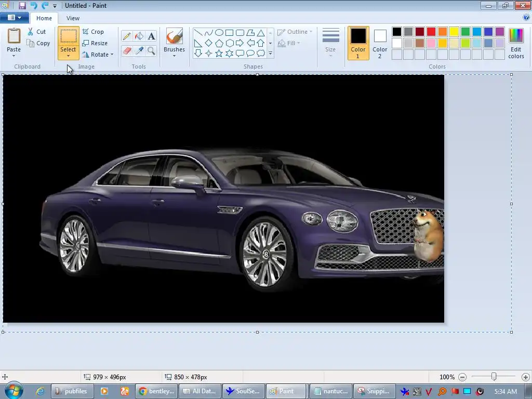Viewport: 532px width, 399px height.
Task: Open Paint help
Action: 526,17
